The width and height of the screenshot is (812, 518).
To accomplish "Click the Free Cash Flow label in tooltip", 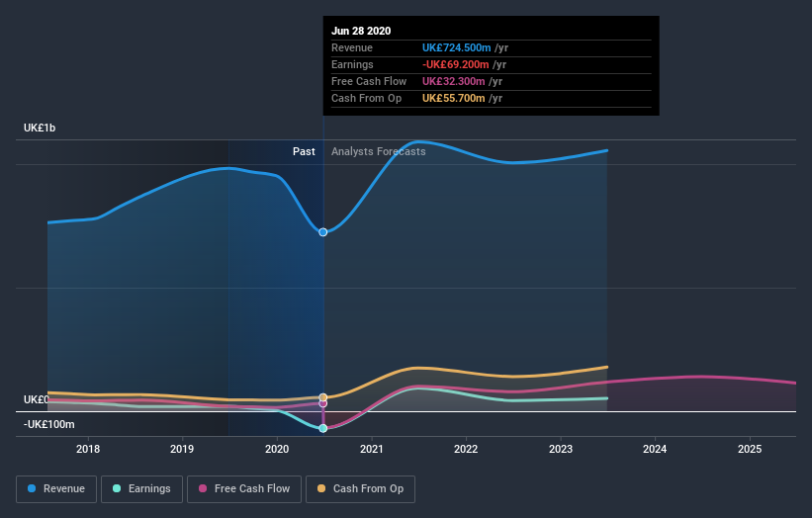I will click(x=369, y=81).
